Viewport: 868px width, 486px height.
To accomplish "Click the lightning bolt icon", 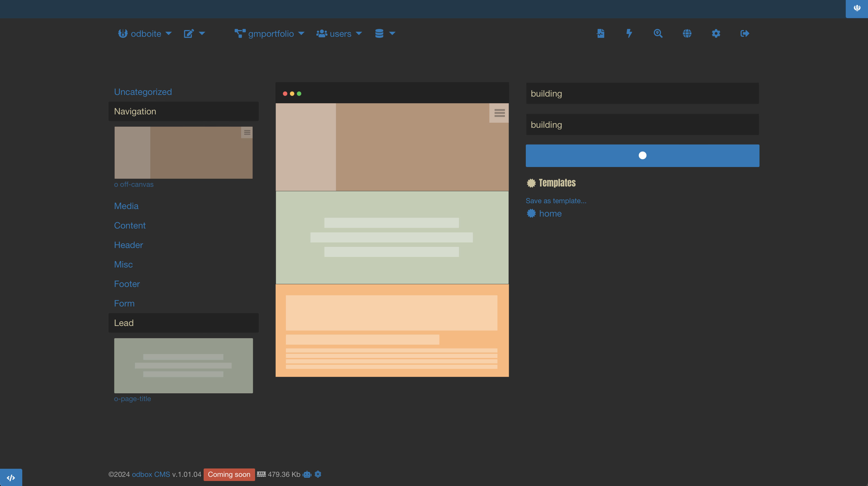I will tap(629, 33).
